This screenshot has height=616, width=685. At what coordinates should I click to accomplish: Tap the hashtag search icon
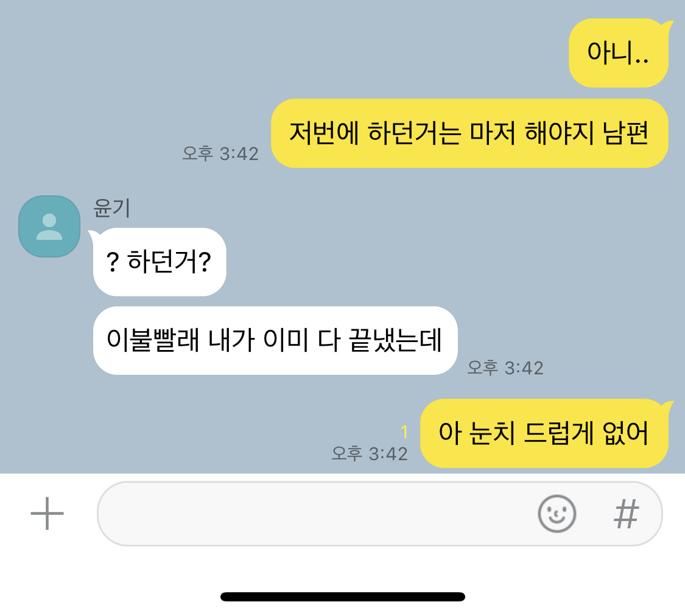(626, 514)
